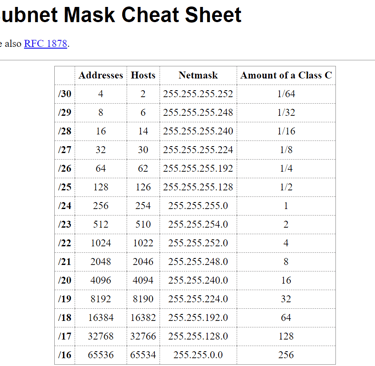Click the /20 row label

coord(65,281)
